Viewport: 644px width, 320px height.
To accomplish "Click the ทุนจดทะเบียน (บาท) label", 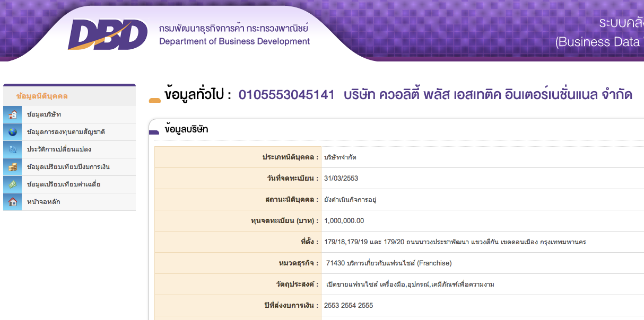I will (284, 221).
